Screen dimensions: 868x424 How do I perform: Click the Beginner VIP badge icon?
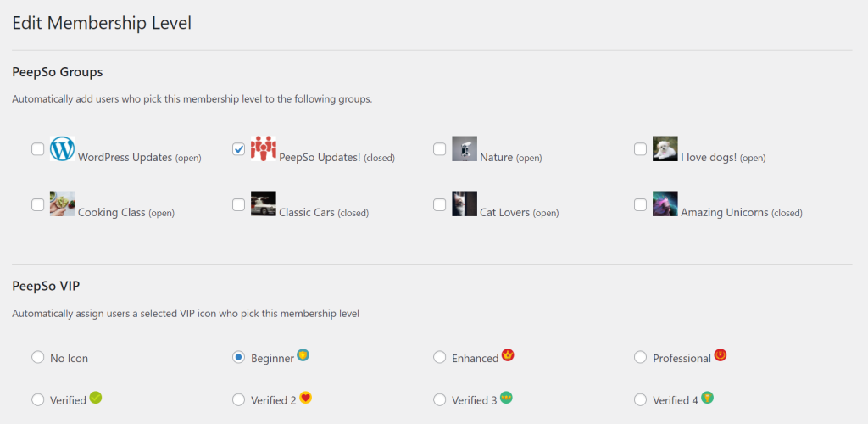point(303,354)
